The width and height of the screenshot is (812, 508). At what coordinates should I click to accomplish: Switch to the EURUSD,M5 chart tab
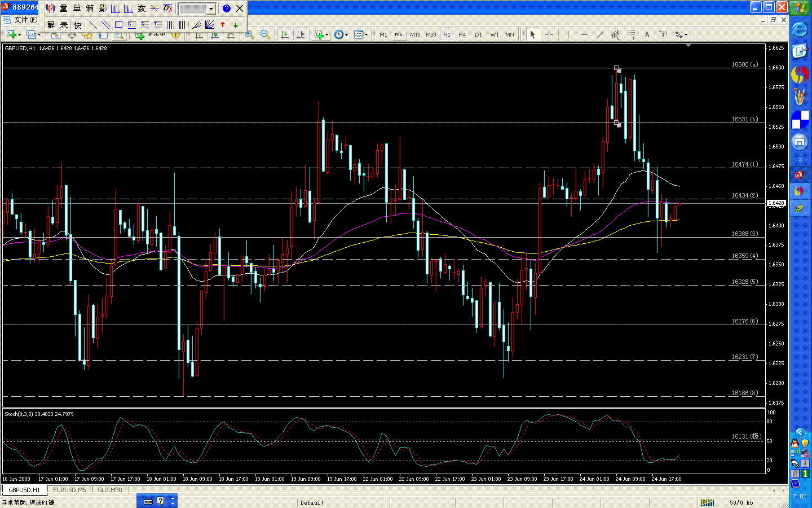point(69,490)
